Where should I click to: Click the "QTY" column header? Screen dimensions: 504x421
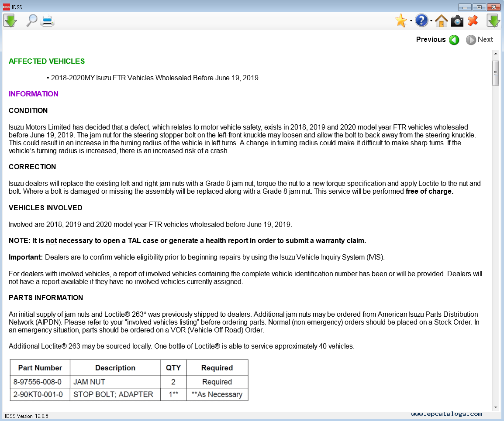(x=173, y=368)
